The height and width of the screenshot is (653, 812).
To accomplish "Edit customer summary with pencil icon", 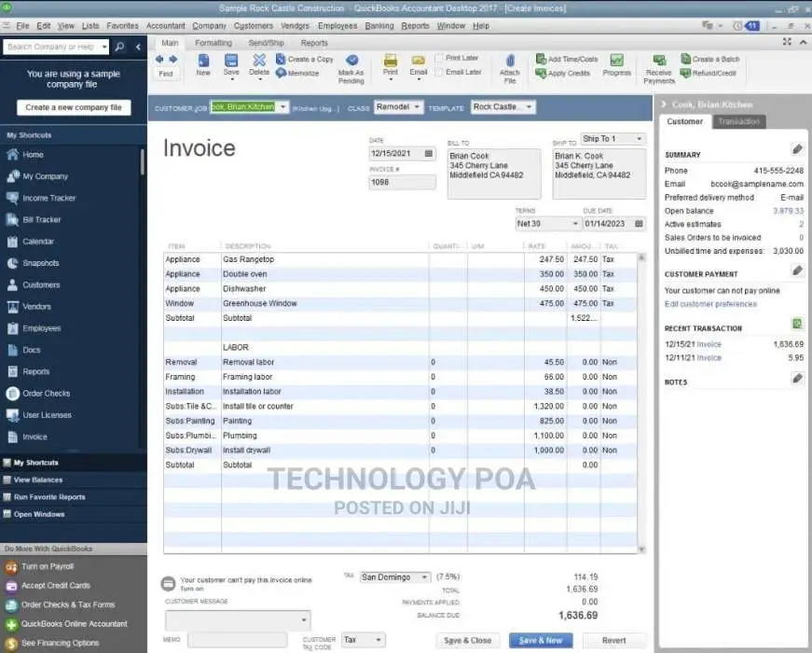I will click(797, 149).
